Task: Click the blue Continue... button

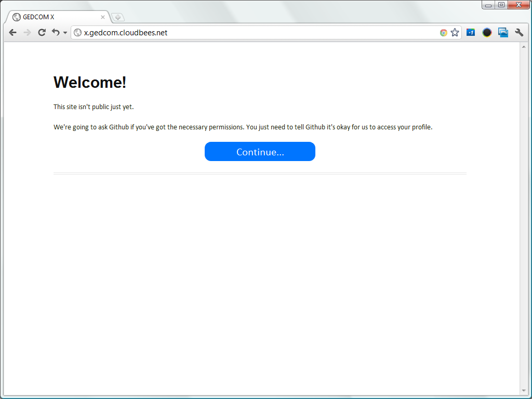Action: point(260,152)
